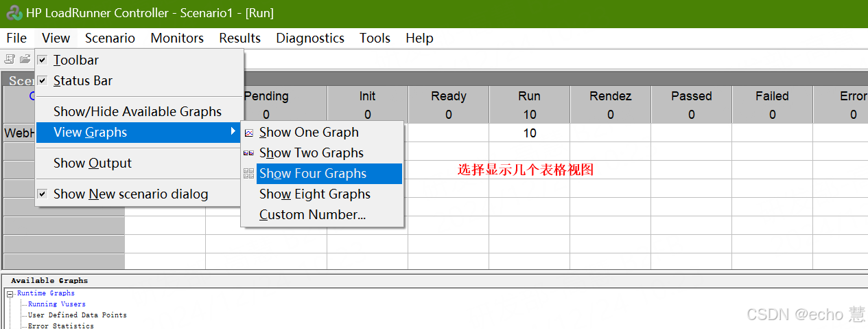
Task: Open the Diagnostics menu
Action: click(310, 38)
